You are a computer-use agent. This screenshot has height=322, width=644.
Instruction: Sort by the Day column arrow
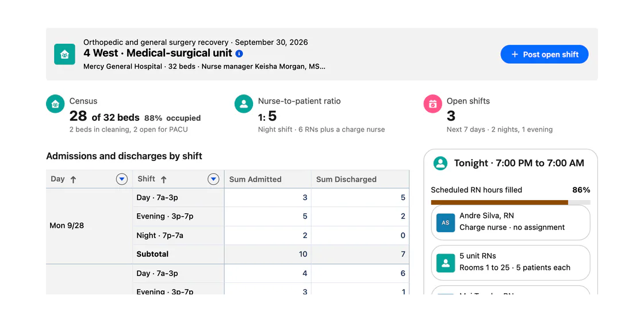(x=73, y=179)
